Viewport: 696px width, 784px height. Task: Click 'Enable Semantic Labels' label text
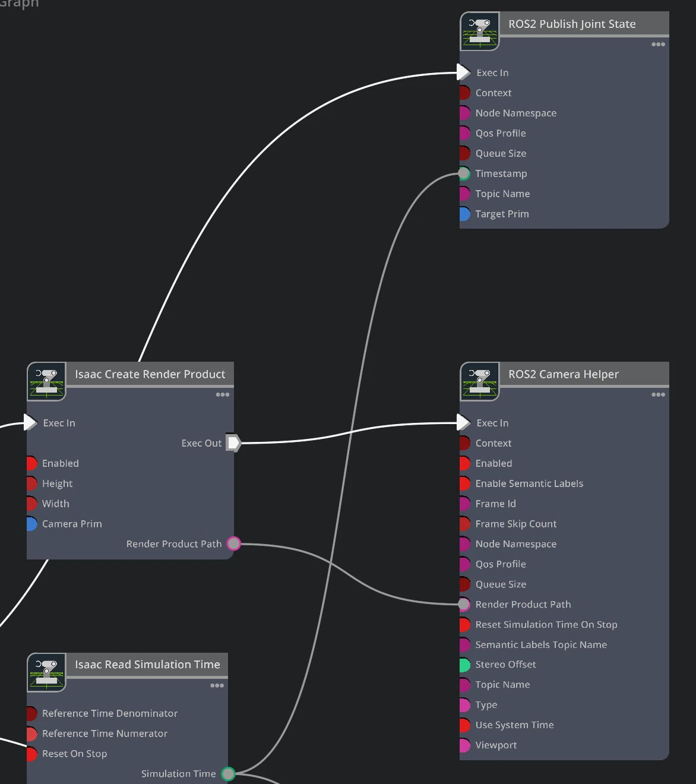click(x=529, y=483)
